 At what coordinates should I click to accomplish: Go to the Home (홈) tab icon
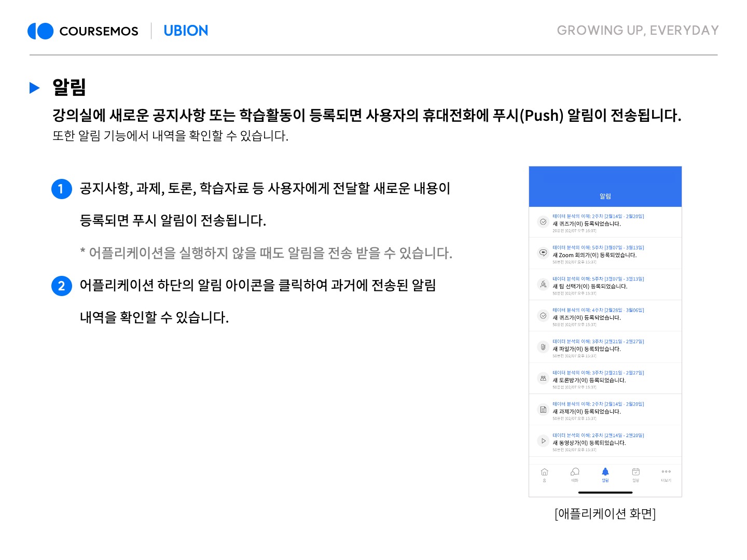click(544, 473)
